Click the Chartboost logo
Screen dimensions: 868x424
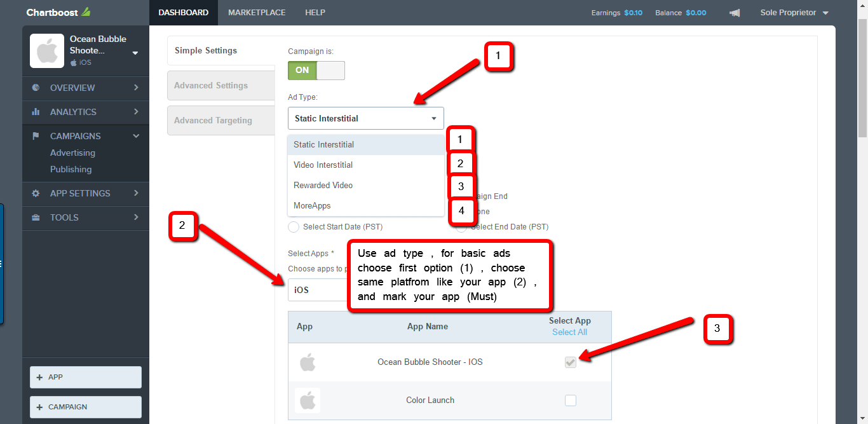tap(58, 12)
